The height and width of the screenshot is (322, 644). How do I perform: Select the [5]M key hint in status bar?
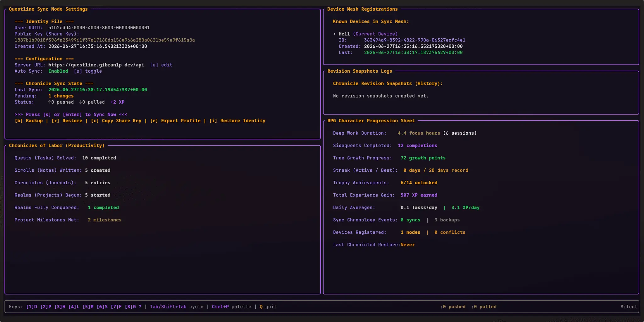pyautogui.click(x=88, y=307)
